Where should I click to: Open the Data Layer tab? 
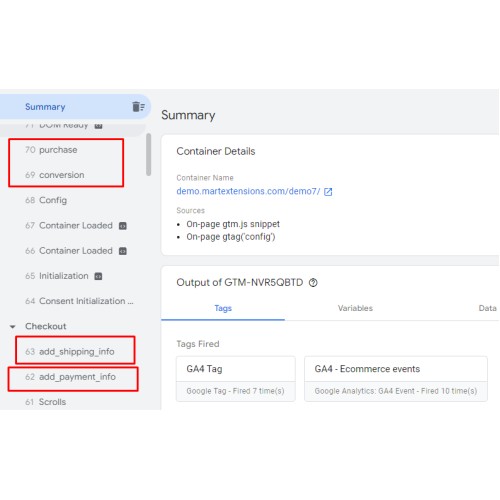click(x=487, y=308)
